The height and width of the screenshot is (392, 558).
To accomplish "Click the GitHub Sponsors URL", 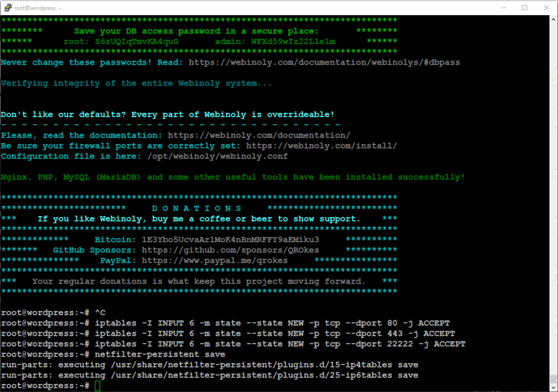I will click(x=231, y=250).
